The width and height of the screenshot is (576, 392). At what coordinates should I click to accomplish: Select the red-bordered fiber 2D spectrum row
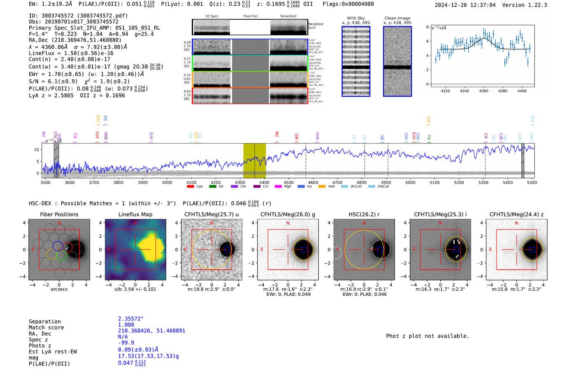(250, 96)
